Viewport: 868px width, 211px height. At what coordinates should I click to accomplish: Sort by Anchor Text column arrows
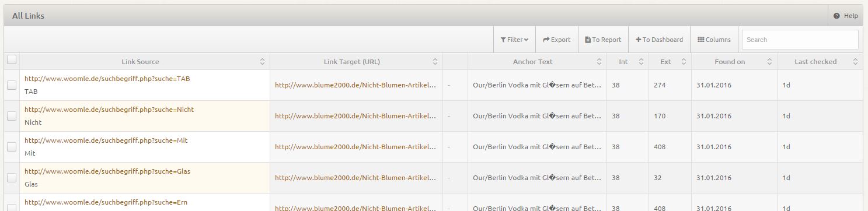click(599, 62)
